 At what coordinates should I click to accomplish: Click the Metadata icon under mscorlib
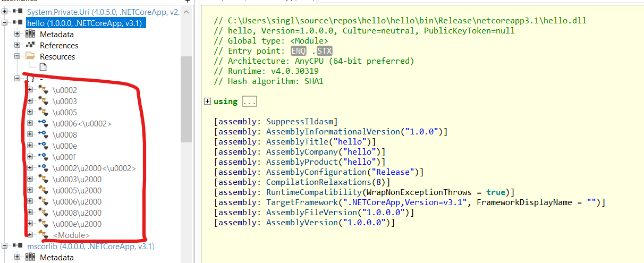pyautogui.click(x=31, y=258)
